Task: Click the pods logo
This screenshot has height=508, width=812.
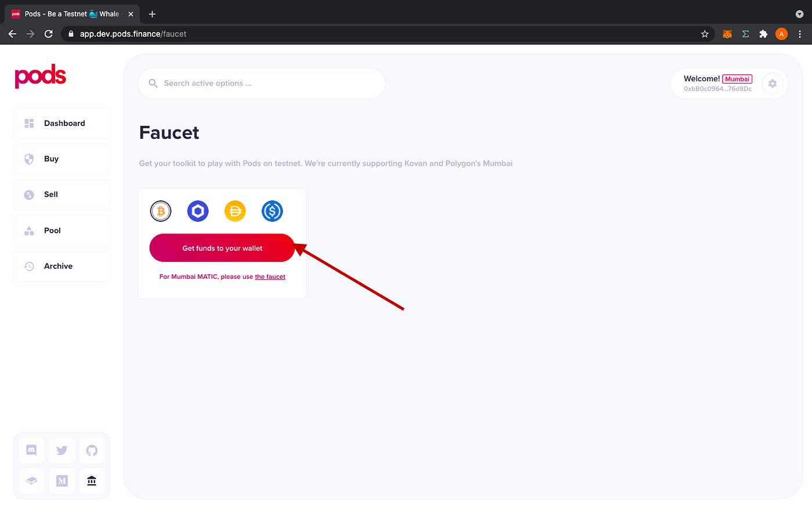Action: [41, 77]
